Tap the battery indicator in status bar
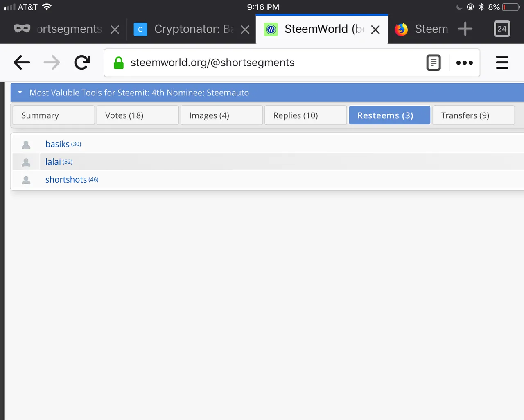524x420 pixels. tap(511, 7)
